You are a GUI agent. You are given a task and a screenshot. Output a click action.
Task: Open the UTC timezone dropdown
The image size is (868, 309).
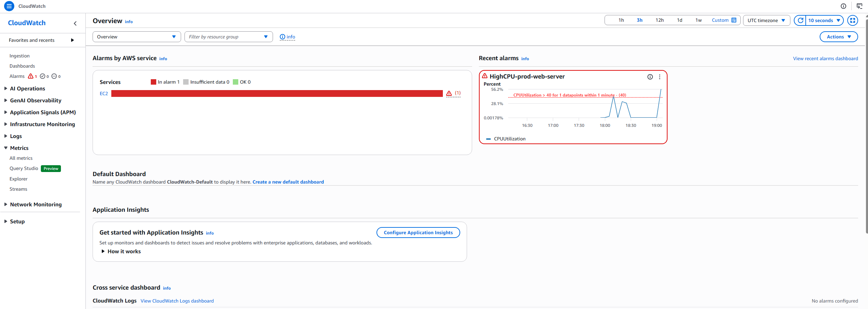(766, 20)
